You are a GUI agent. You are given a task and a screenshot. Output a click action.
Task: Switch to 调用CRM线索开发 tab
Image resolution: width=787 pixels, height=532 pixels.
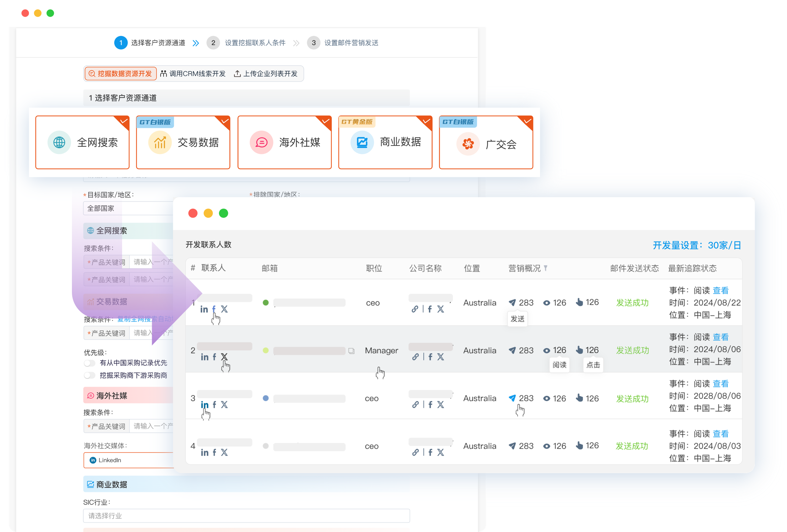click(193, 74)
